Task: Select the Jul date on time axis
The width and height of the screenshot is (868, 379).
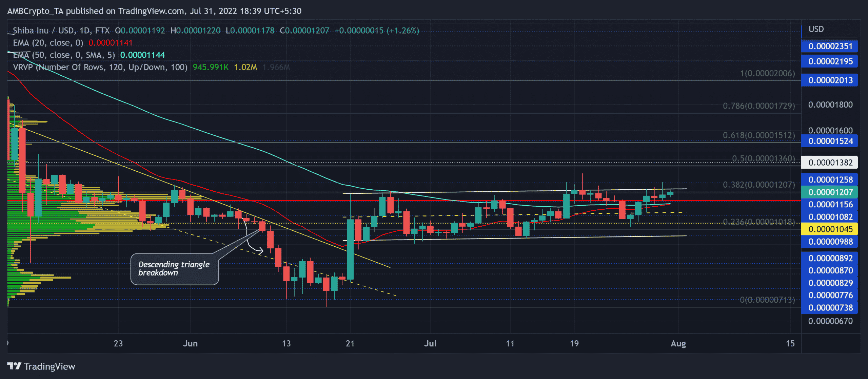Action: tap(430, 343)
